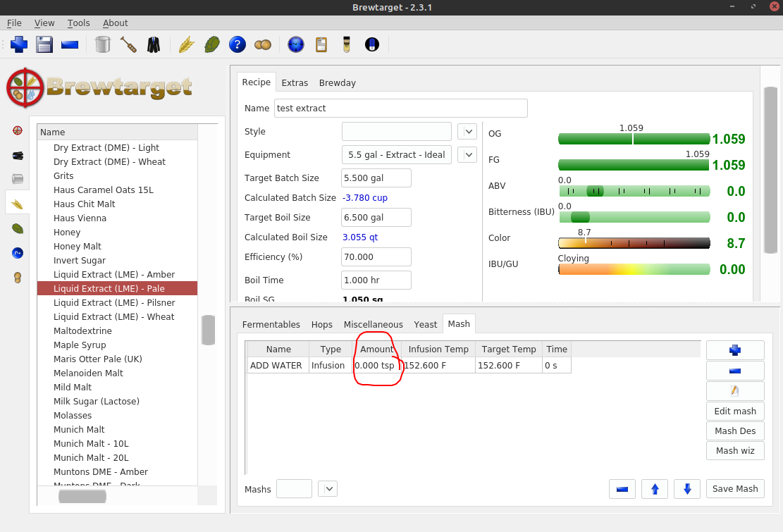Image resolution: width=783 pixels, height=532 pixels.
Task: Click the Edit mash button
Action: (x=735, y=412)
